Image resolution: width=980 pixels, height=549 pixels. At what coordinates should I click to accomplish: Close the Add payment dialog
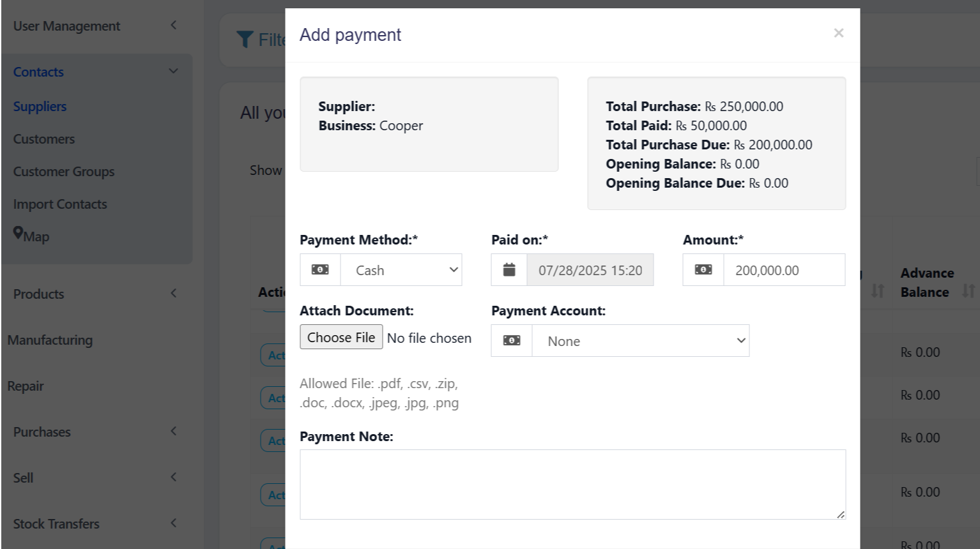838,33
